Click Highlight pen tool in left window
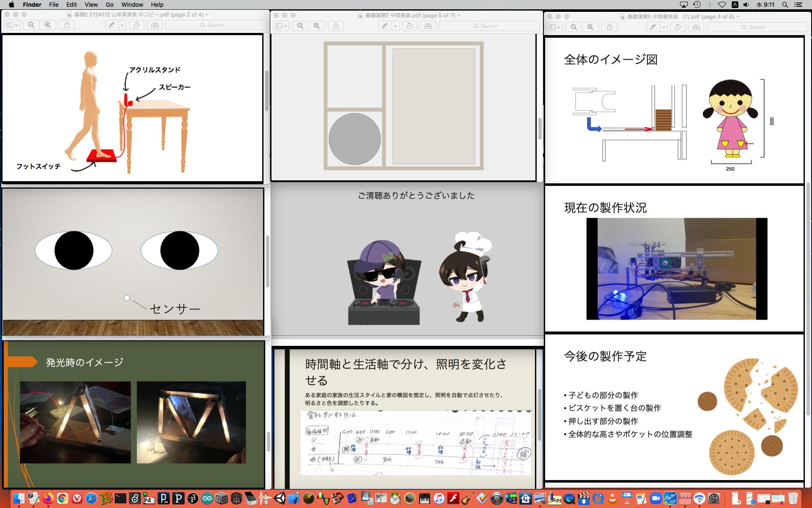Viewport: 812px width, 508px height. [112, 25]
